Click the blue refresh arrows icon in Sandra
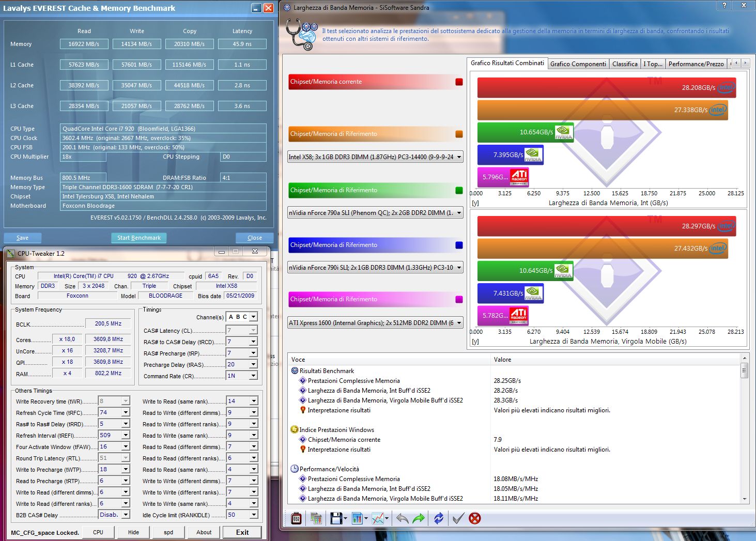This screenshot has height=541, width=756. 438,518
